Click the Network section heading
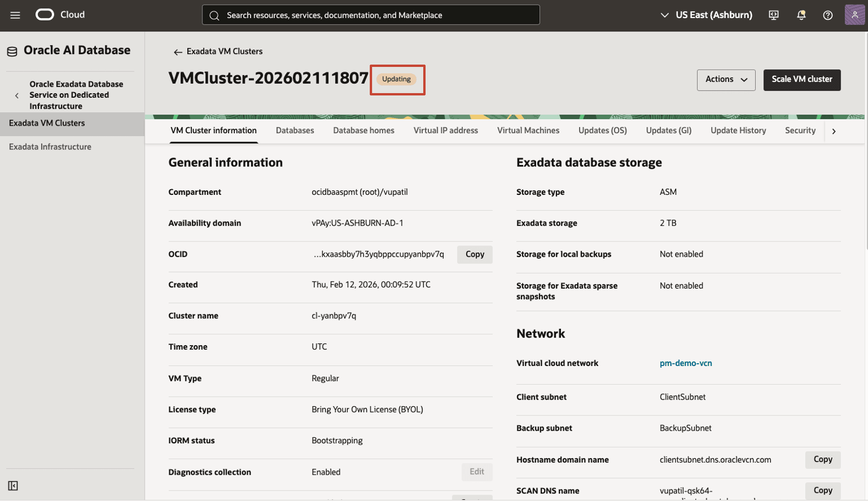Viewport: 868px width, 501px height. pos(541,334)
